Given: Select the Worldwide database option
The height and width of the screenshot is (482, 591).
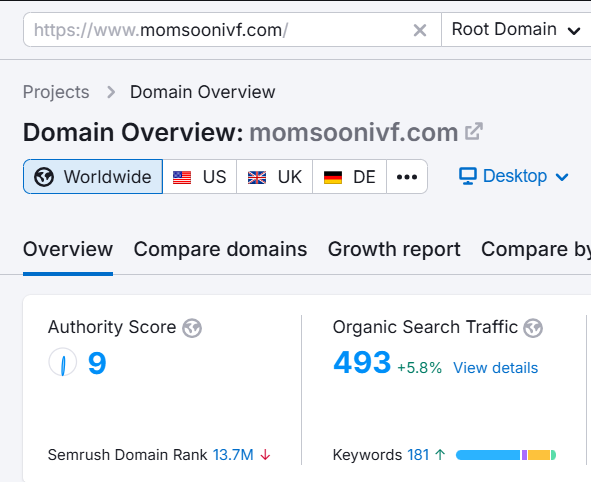Looking at the screenshot, I should click(93, 176).
